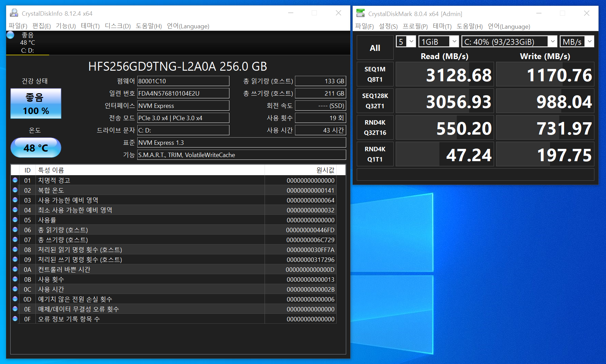Click the empty comment box in CrystalDiskMark
Viewport: 606px width, 364px height.
[475, 174]
